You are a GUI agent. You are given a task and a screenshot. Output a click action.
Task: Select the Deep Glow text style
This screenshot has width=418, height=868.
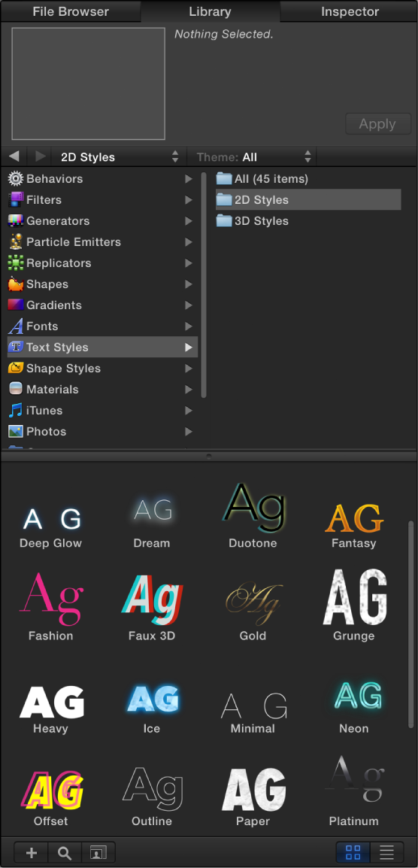(x=50, y=526)
